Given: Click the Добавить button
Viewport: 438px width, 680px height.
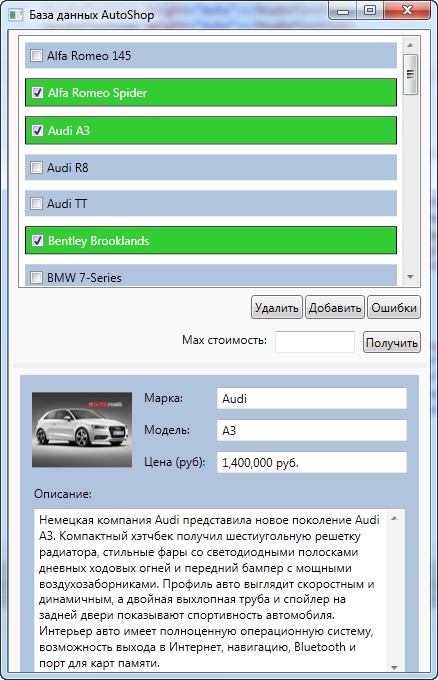Looking at the screenshot, I should click(x=335, y=307).
